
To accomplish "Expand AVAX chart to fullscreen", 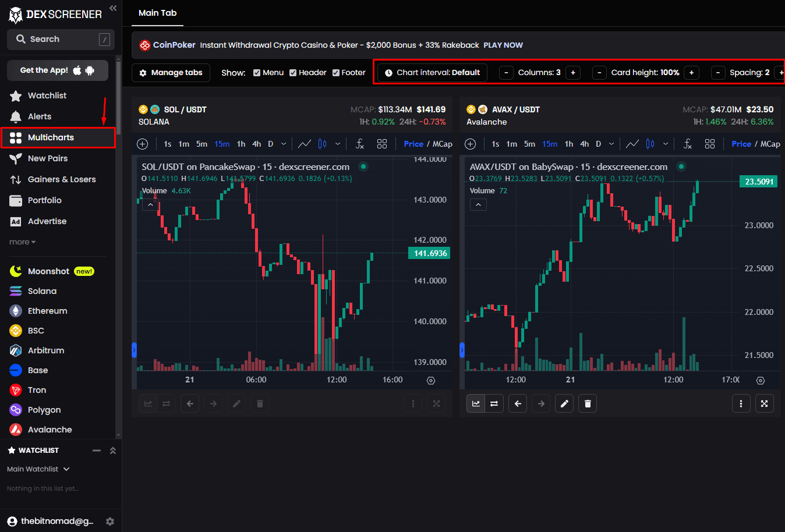I will (x=765, y=403).
